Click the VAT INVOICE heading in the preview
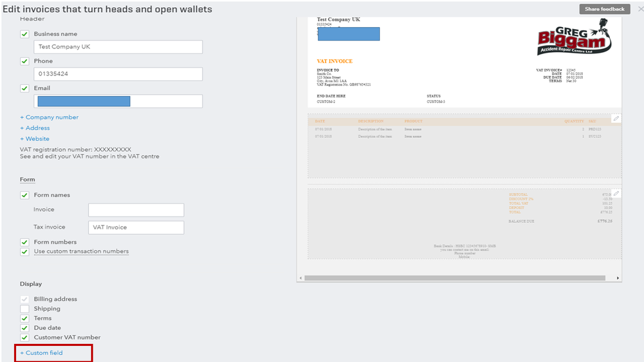The height and width of the screenshot is (362, 644). (x=335, y=61)
